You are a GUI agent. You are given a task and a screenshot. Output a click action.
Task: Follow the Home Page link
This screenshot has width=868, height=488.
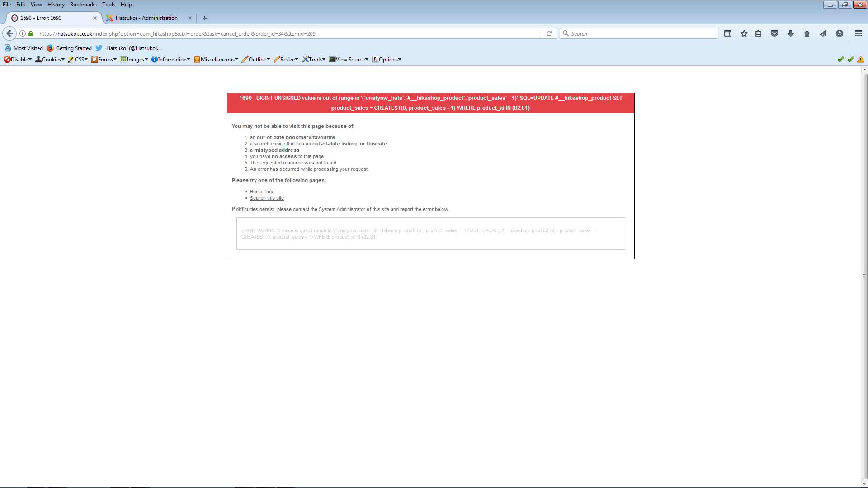click(x=262, y=192)
